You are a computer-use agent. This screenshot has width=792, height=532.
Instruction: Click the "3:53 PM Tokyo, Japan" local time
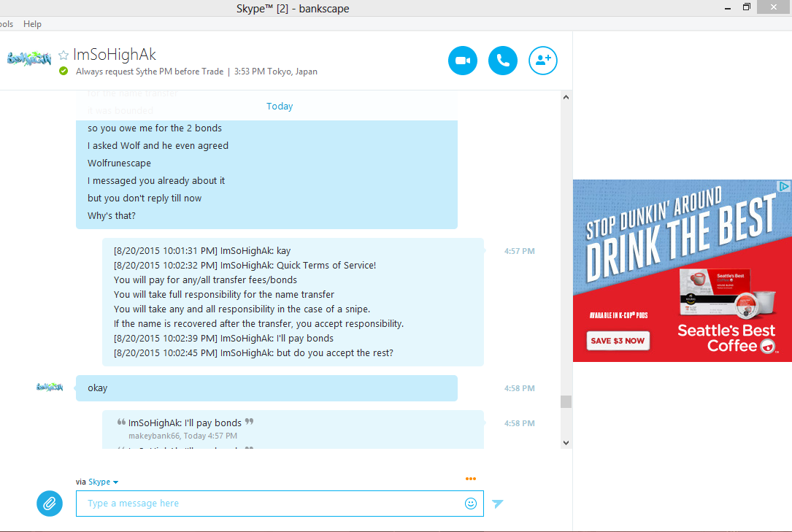pos(276,72)
